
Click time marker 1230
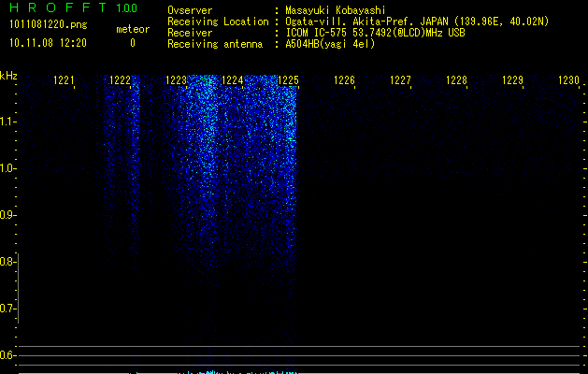point(568,79)
